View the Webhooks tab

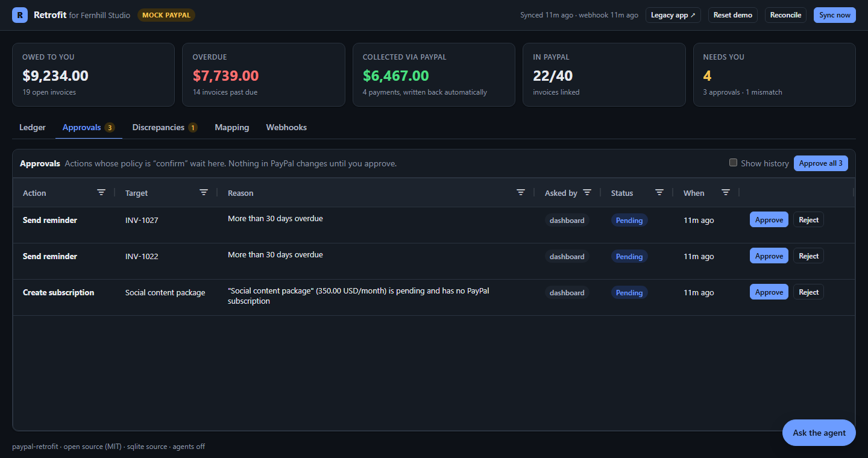286,127
